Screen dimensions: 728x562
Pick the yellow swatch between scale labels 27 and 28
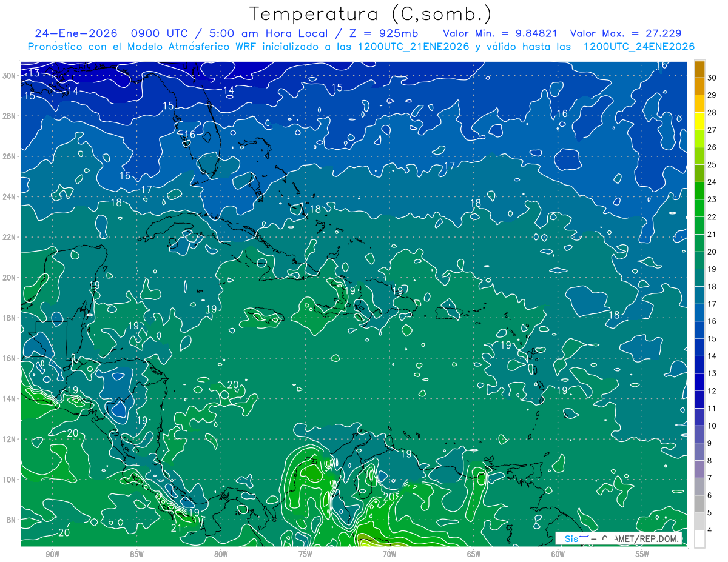(699, 121)
